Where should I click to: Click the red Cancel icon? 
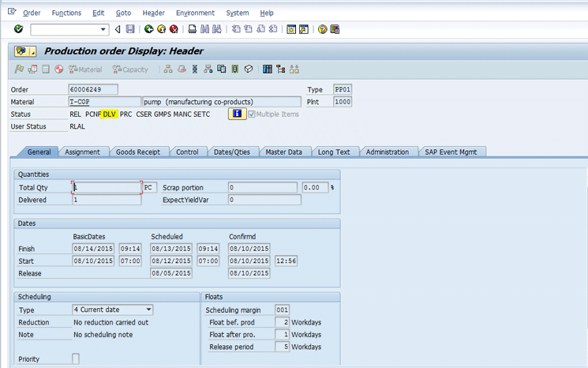(x=174, y=29)
